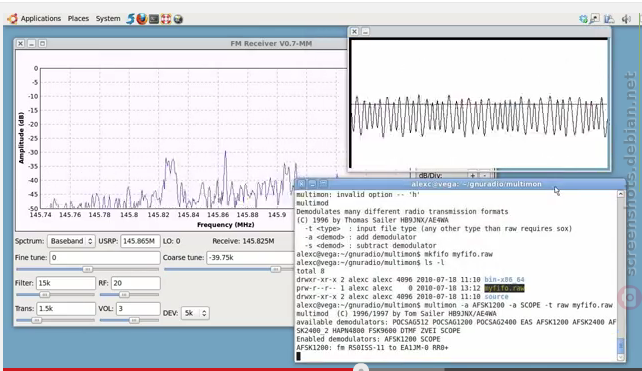The width and height of the screenshot is (642, 371).
Task: Click the bin-x86_64 directory name in terminal
Action: 504,280
